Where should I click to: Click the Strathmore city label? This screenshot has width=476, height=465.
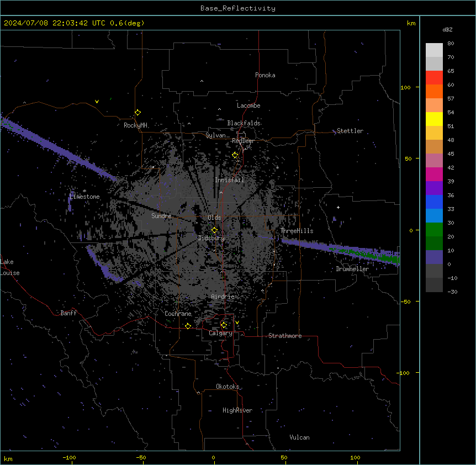285,336
